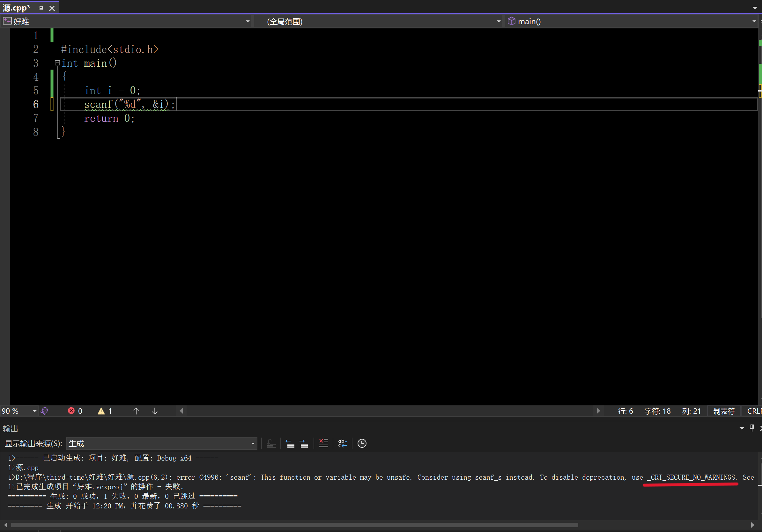Collapse the int main() code block
The image size is (762, 532).
[x=57, y=63]
